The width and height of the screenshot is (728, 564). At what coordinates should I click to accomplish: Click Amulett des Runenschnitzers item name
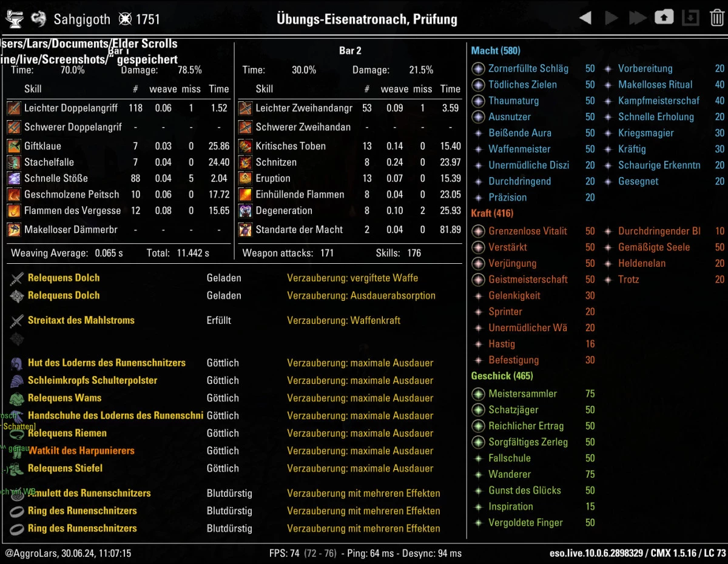pyautogui.click(x=89, y=493)
